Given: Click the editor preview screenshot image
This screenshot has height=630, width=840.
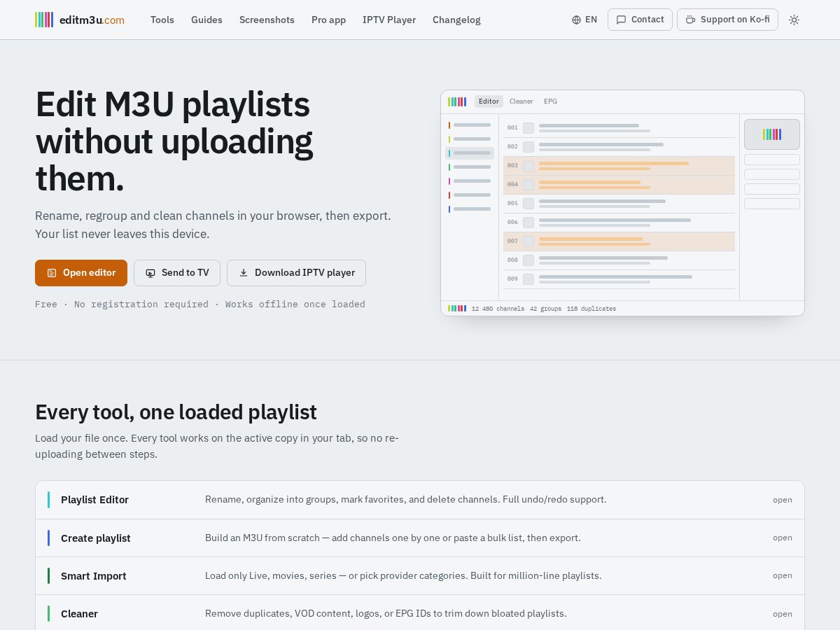Looking at the screenshot, I should 622,203.
